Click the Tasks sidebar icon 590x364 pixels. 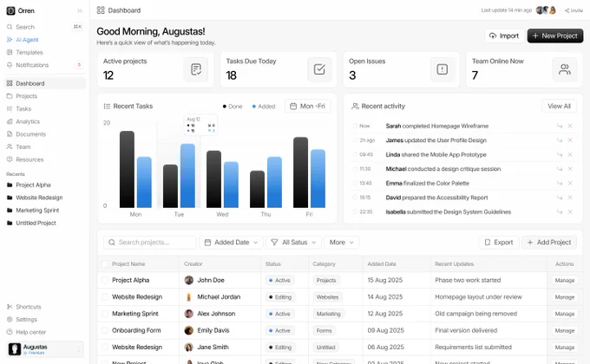pyautogui.click(x=10, y=108)
